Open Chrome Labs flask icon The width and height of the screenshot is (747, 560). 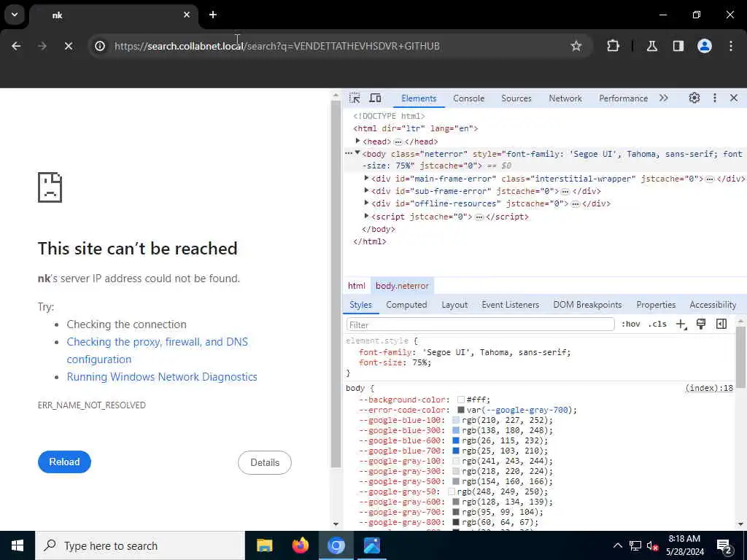(x=651, y=46)
